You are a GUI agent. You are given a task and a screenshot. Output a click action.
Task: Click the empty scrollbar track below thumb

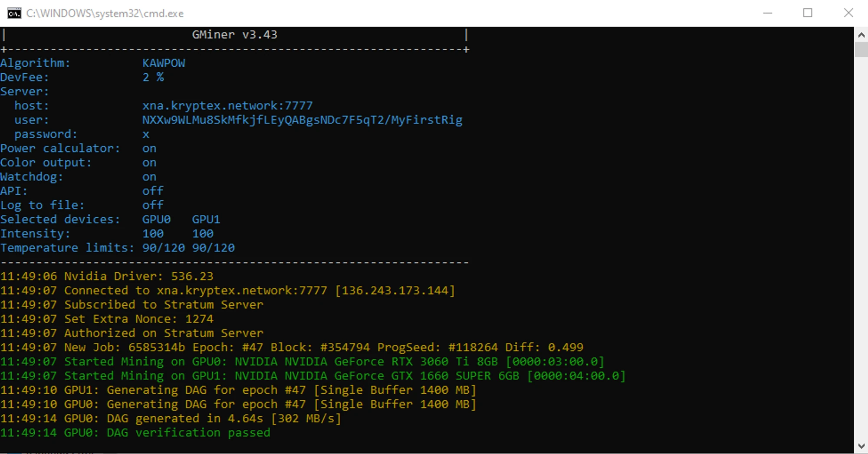(861, 260)
